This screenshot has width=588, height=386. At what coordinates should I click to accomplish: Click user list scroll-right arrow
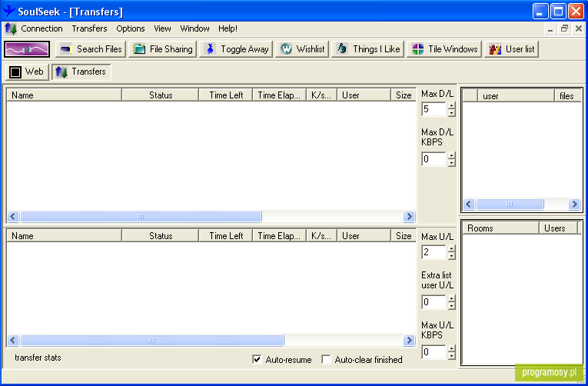(x=574, y=204)
